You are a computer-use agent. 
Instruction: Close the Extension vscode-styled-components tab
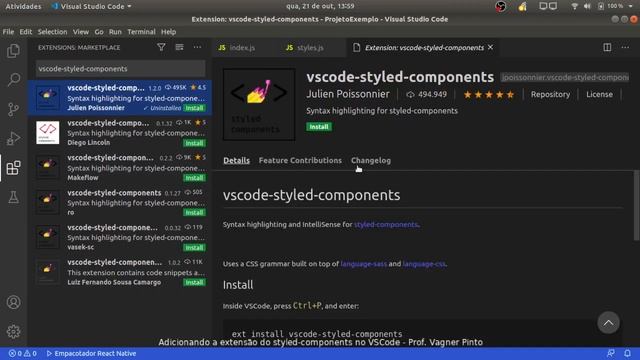click(x=491, y=47)
